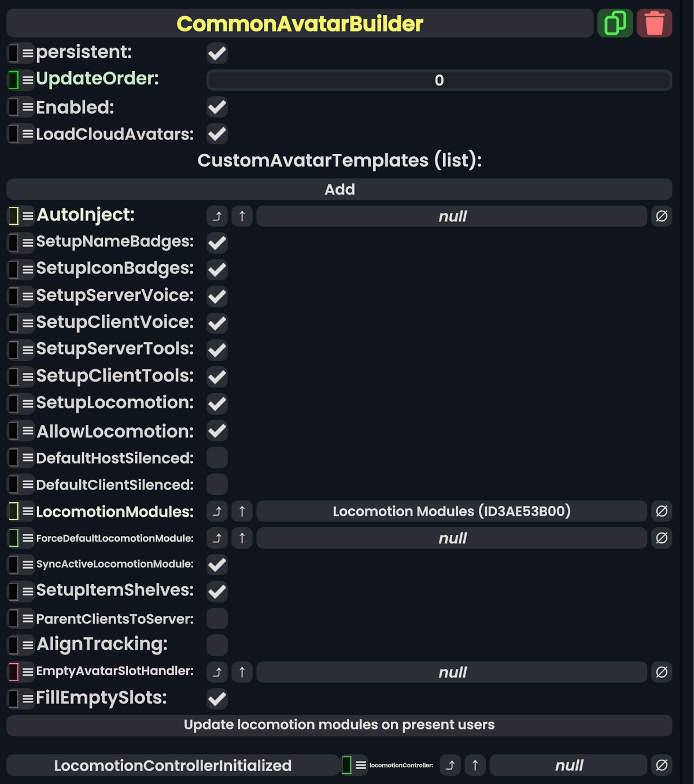Open the SyncActiveLocomotionModule field menu
The height and width of the screenshot is (784, 694).
point(27,565)
